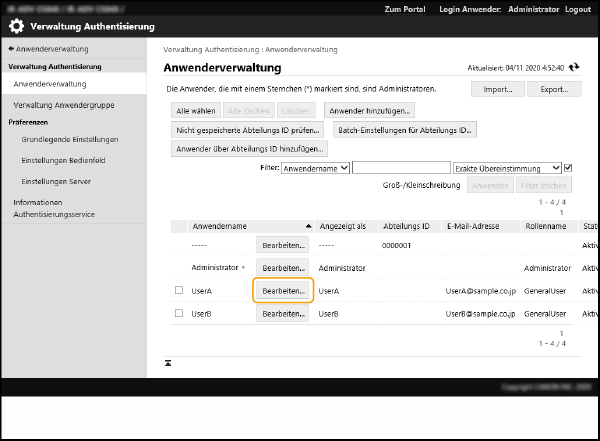Open the Exakte Übereinstimmung dropdown
This screenshot has height=441, width=600.
coord(506,168)
